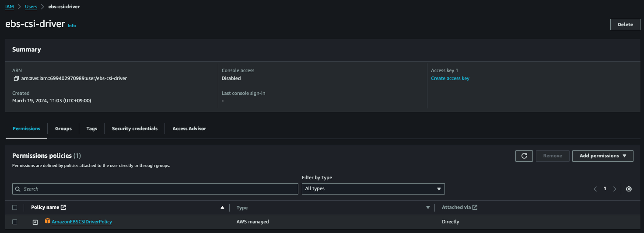Click the Info link next to ebs-csi-driver
The height and width of the screenshot is (233, 644).
[72, 26]
